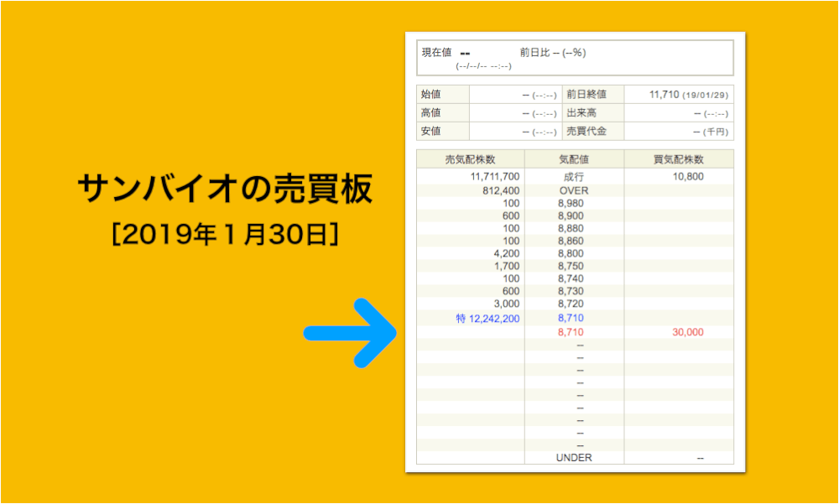The image size is (839, 504).
Task: Click the blue 特 12,242,200 special quote quantity
Action: click(487, 319)
